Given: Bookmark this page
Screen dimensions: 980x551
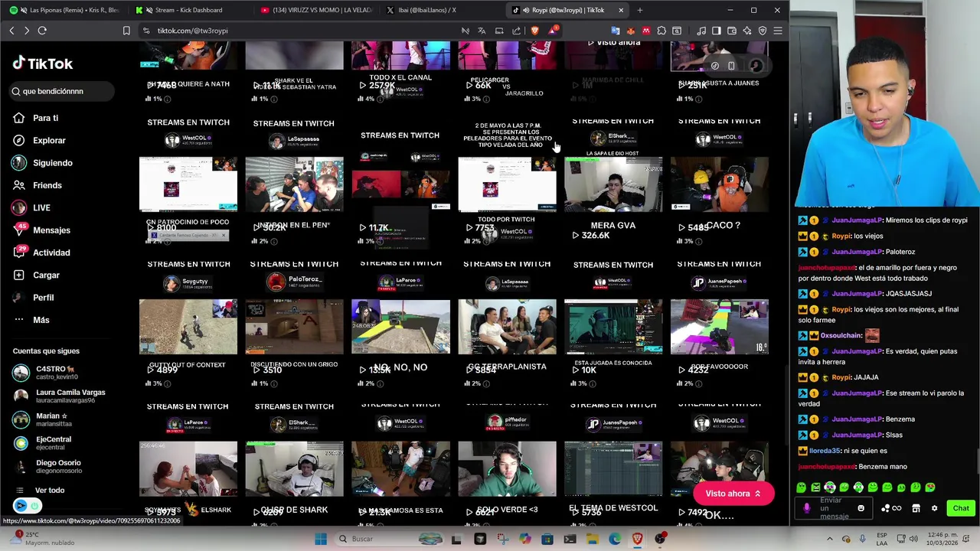Looking at the screenshot, I should click(126, 31).
